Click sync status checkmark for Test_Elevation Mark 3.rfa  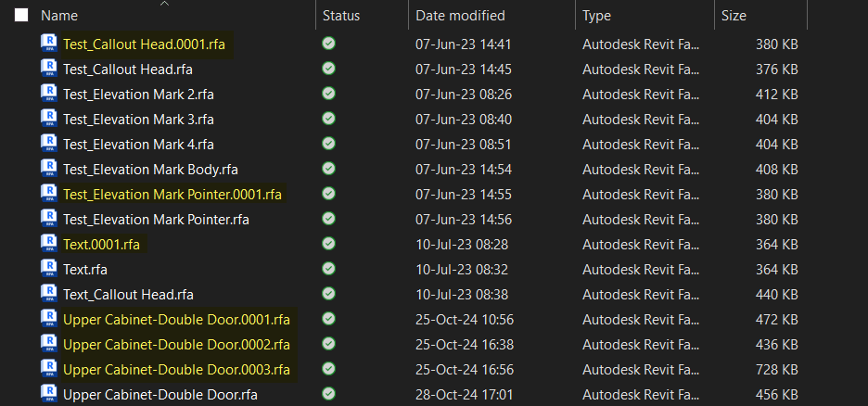pyautogui.click(x=329, y=119)
